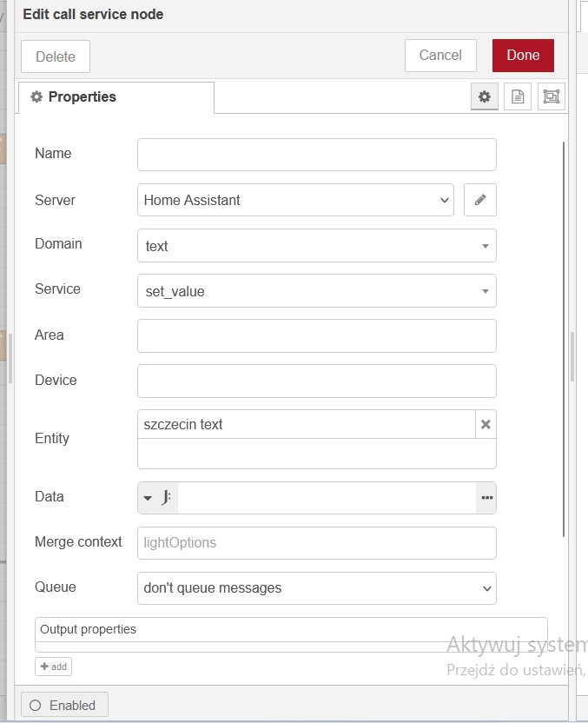Cancel editing the call service node
Viewport: 588px width, 723px height.
tap(440, 55)
